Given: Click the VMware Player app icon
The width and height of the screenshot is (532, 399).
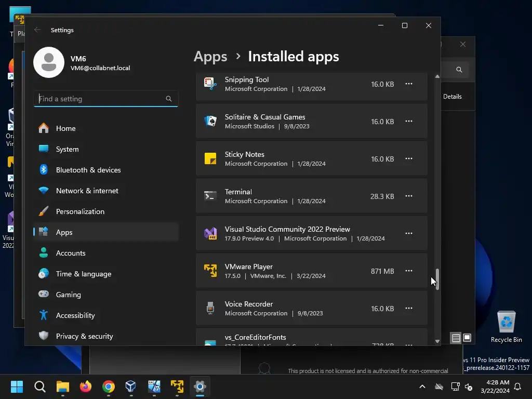Looking at the screenshot, I should pyautogui.click(x=210, y=271).
